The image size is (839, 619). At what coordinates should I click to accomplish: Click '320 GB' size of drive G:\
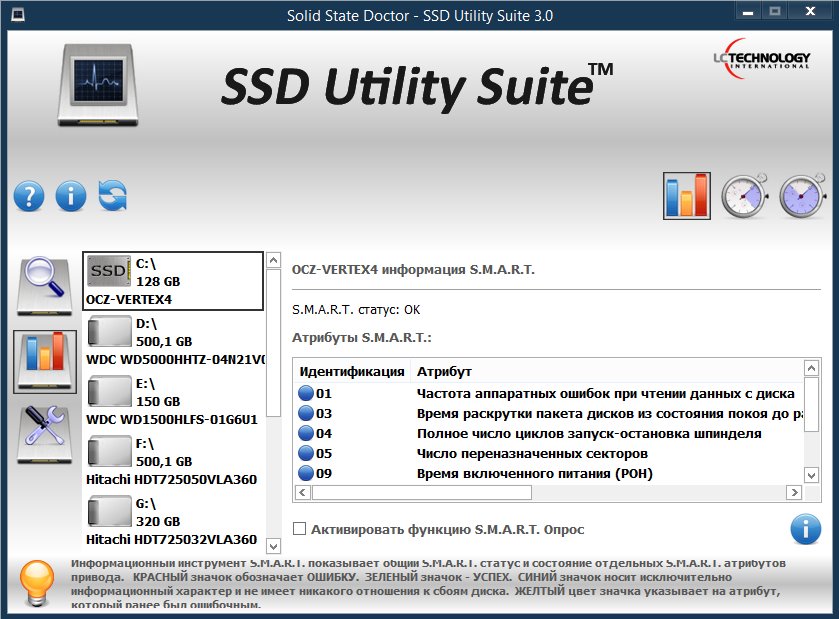[158, 521]
